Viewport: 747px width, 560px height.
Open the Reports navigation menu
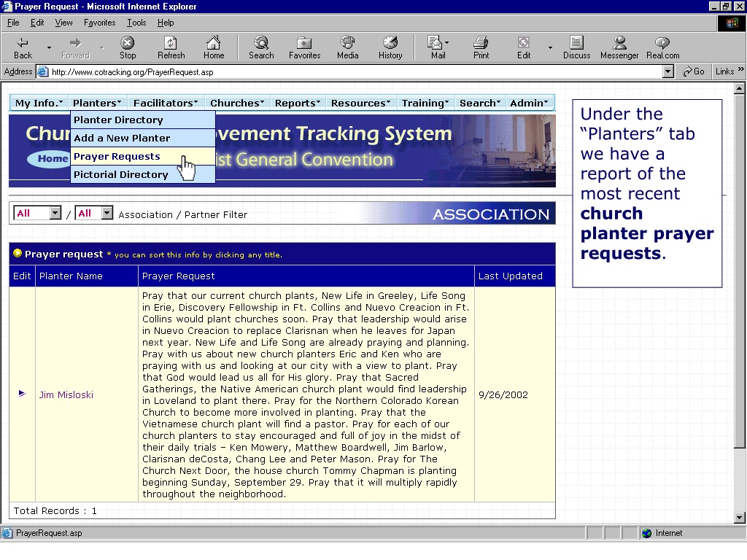[298, 103]
